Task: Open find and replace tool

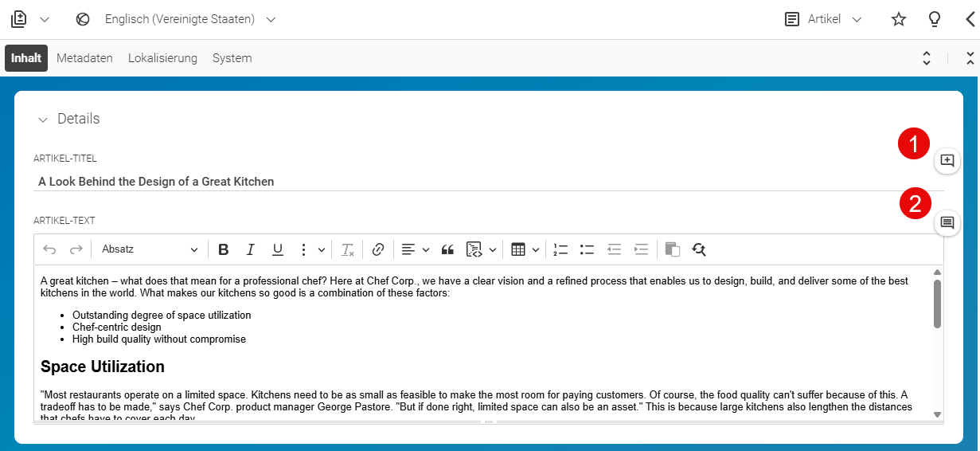Action: point(699,249)
